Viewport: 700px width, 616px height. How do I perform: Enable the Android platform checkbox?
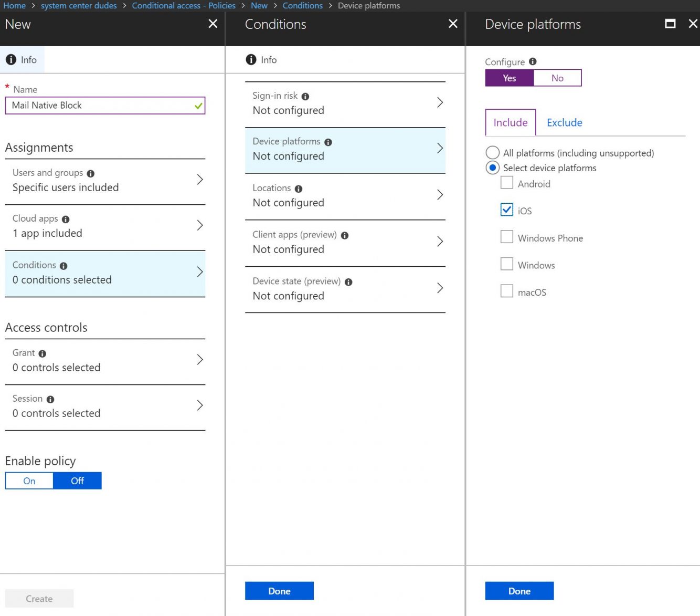pyautogui.click(x=506, y=183)
